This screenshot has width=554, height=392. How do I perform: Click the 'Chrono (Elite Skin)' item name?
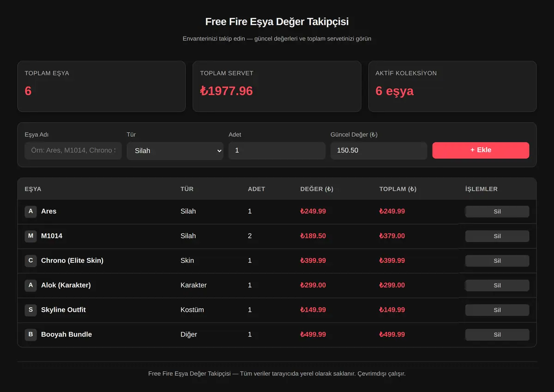click(x=72, y=261)
